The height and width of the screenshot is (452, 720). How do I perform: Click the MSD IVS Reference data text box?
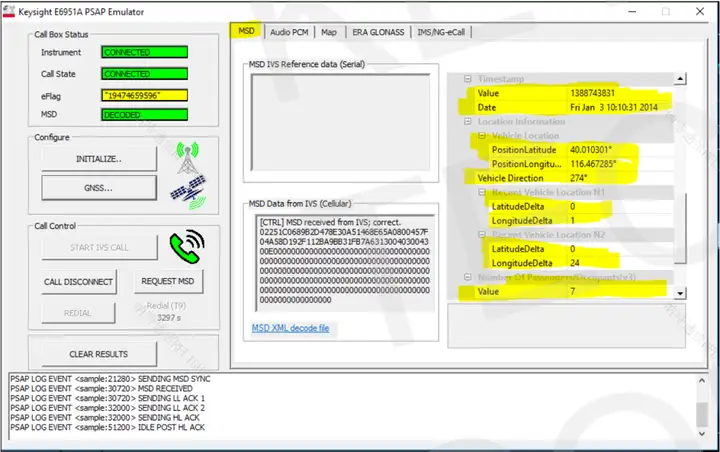(x=341, y=122)
